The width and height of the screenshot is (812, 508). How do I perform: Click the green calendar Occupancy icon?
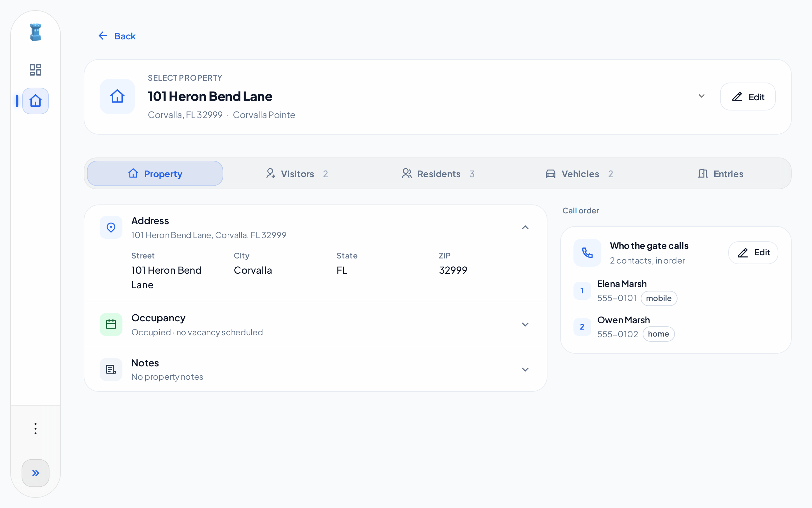(111, 324)
